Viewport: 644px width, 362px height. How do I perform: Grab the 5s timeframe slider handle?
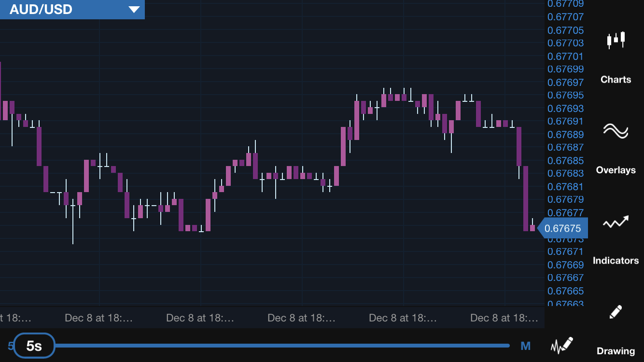click(x=34, y=346)
